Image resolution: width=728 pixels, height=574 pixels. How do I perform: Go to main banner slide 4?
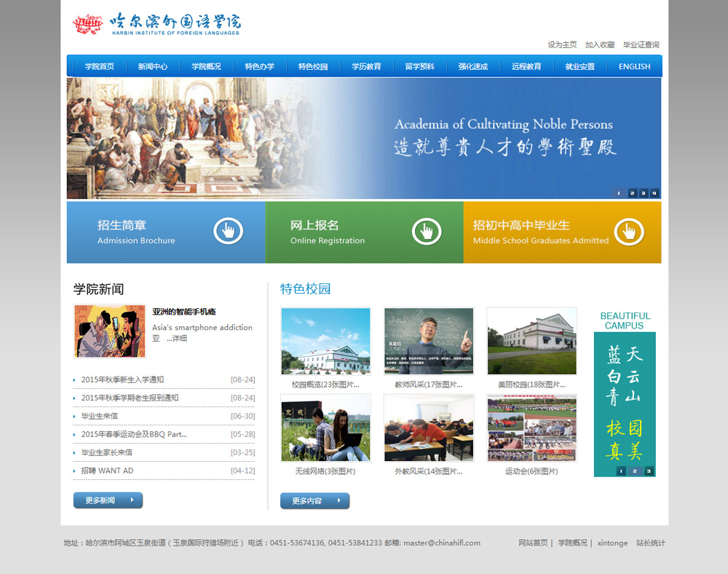tap(654, 193)
